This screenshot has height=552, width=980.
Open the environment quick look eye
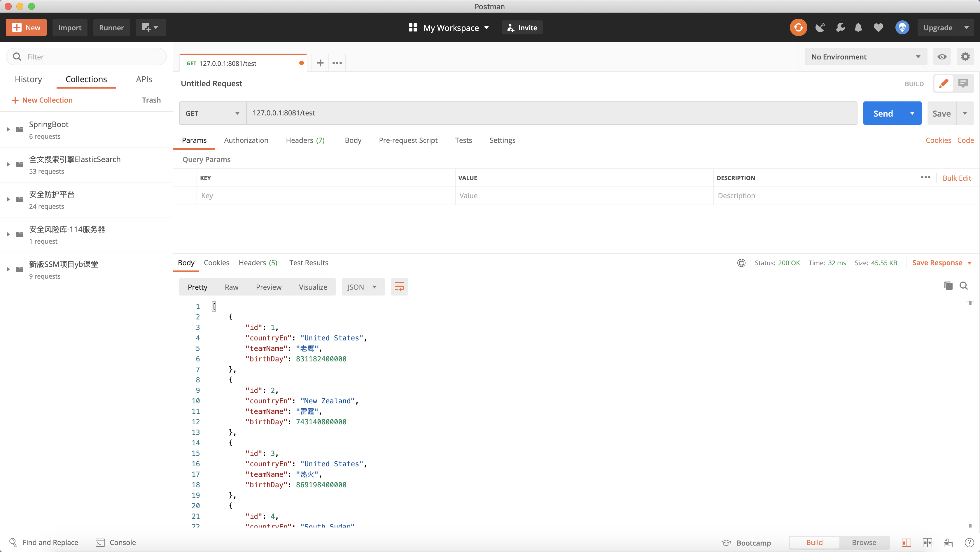(x=942, y=57)
